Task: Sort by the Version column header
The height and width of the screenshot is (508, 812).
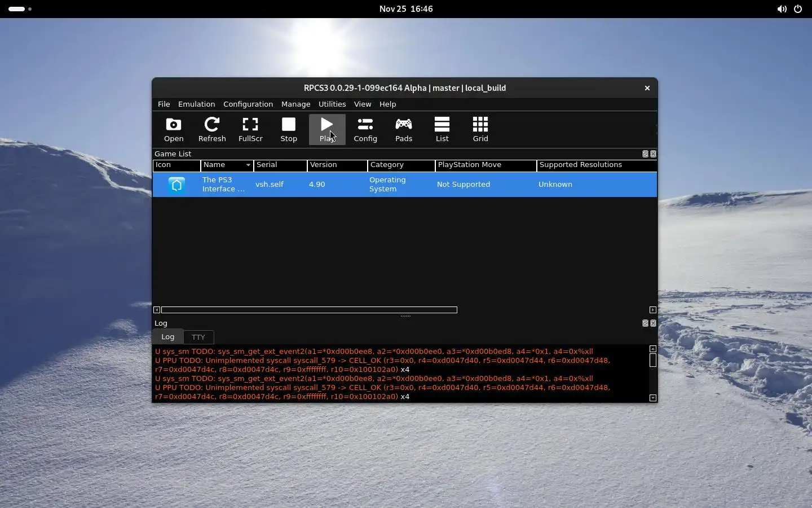Action: coord(337,165)
